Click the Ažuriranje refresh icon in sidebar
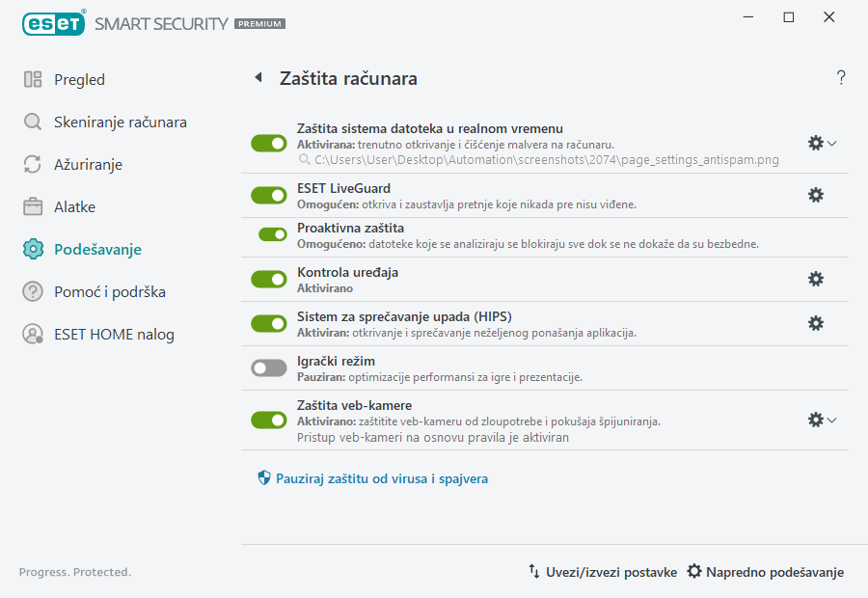Viewport: 868px width, 598px height. point(32,164)
